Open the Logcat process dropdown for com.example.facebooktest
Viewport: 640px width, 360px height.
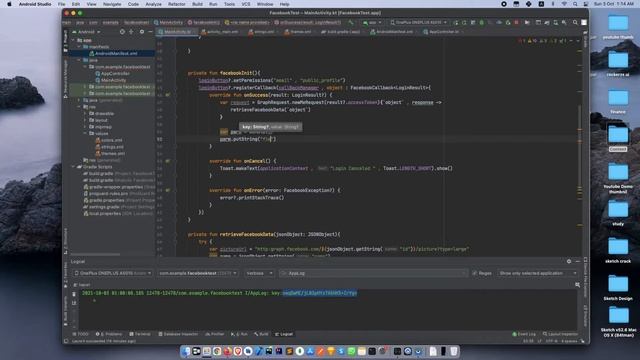[x=198, y=273]
